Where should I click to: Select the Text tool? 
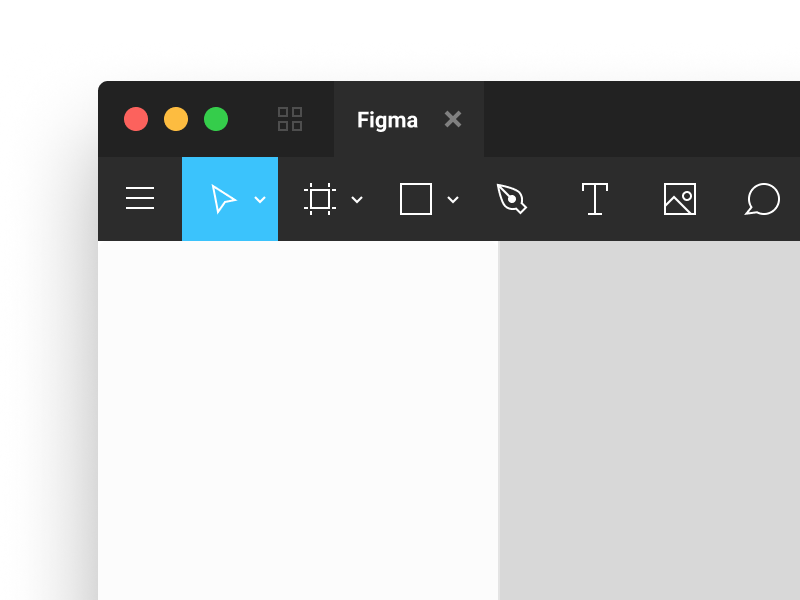pos(595,199)
